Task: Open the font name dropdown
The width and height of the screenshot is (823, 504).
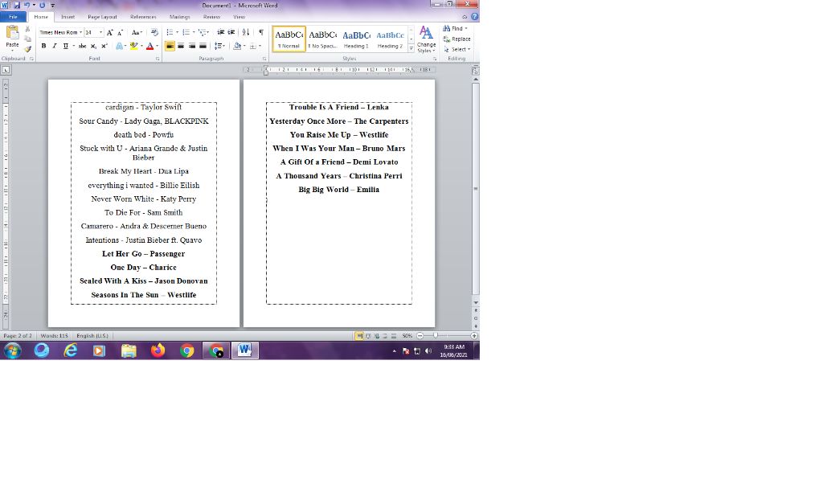Action: click(81, 32)
